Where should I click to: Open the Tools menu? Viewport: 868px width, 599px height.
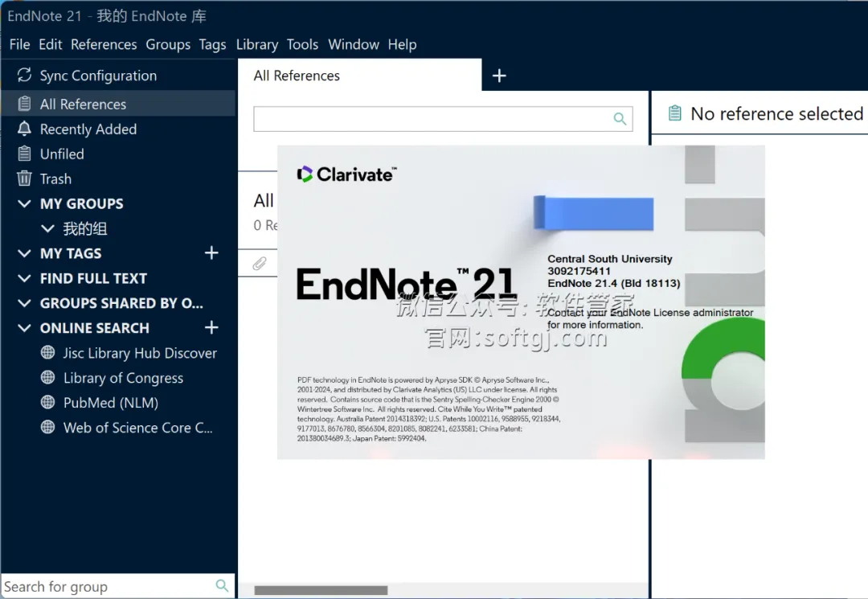tap(302, 44)
